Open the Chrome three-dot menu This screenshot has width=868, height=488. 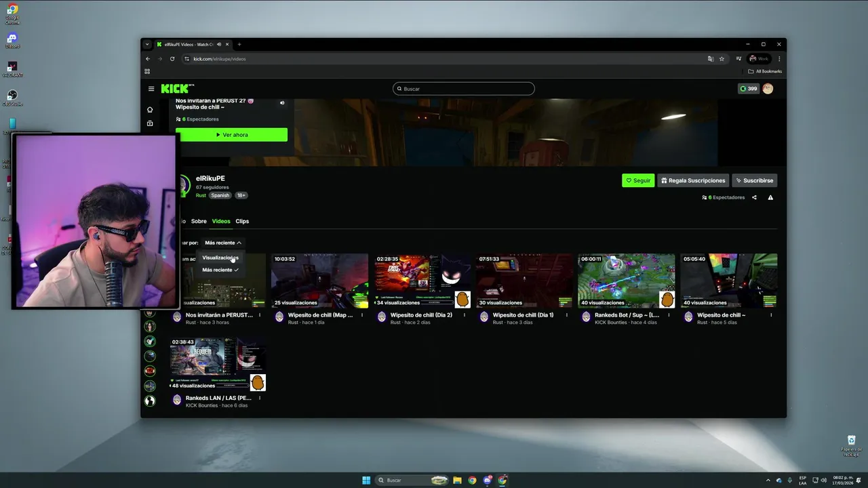(x=779, y=59)
